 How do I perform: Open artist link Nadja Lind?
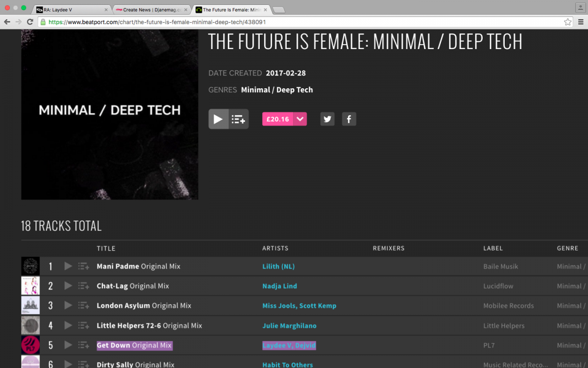(279, 286)
